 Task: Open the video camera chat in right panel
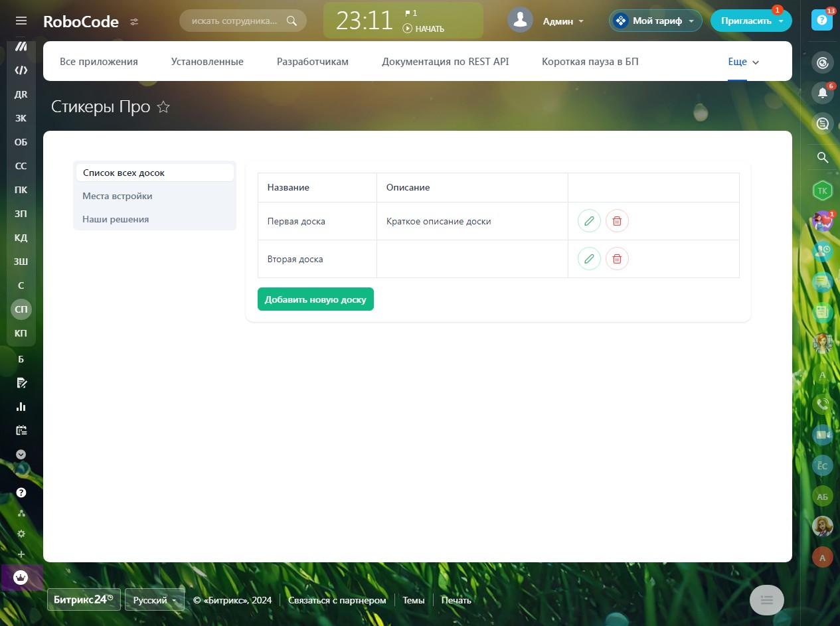(x=823, y=435)
